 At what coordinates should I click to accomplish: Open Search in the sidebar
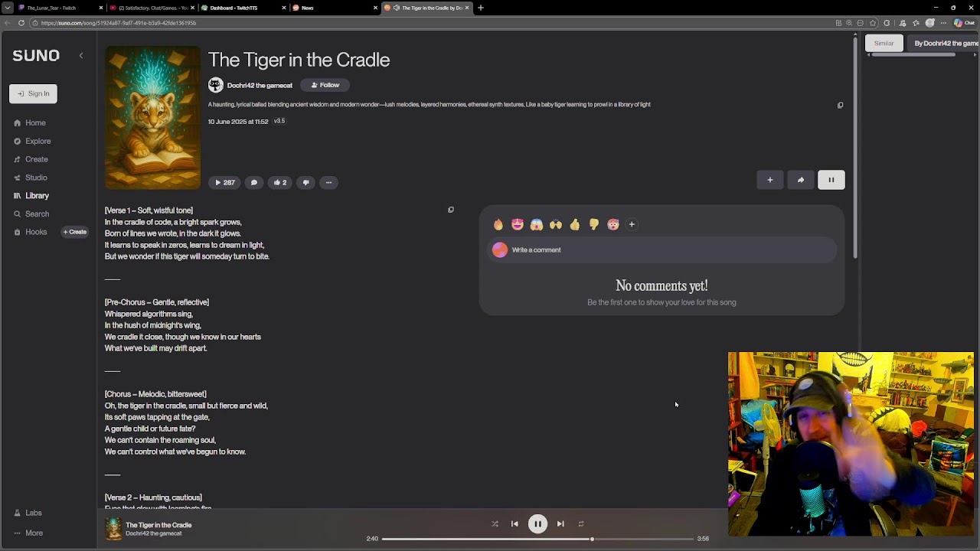pyautogui.click(x=31, y=214)
